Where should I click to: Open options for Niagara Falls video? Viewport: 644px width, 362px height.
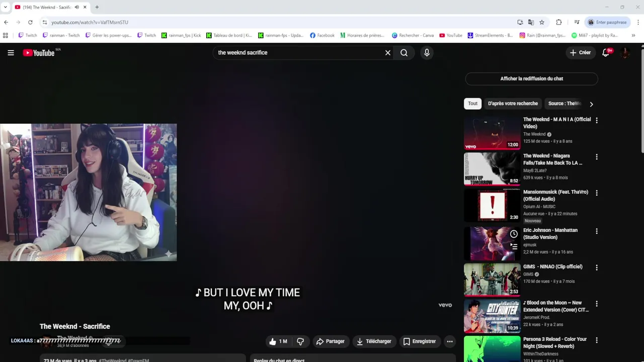tap(597, 157)
